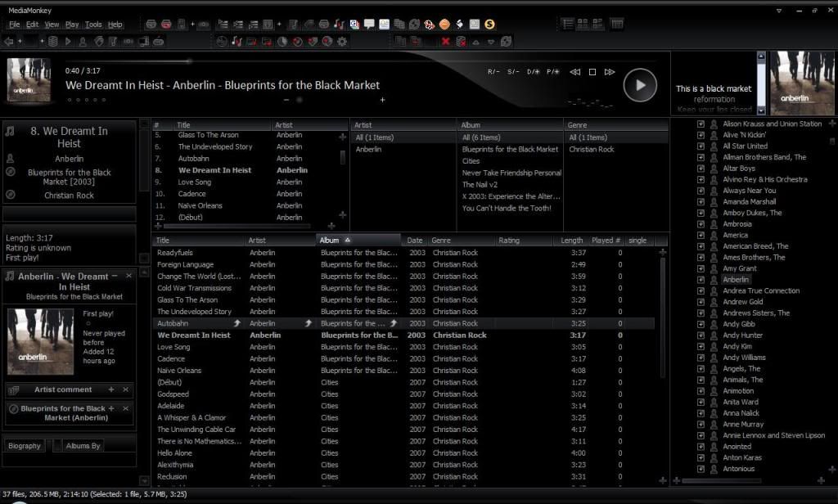Skip to the next track with the forward arrows
The height and width of the screenshot is (504, 838).
(x=610, y=72)
